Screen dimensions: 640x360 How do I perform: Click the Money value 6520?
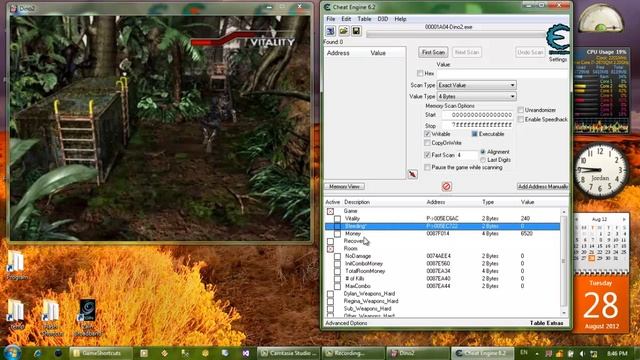tap(527, 234)
